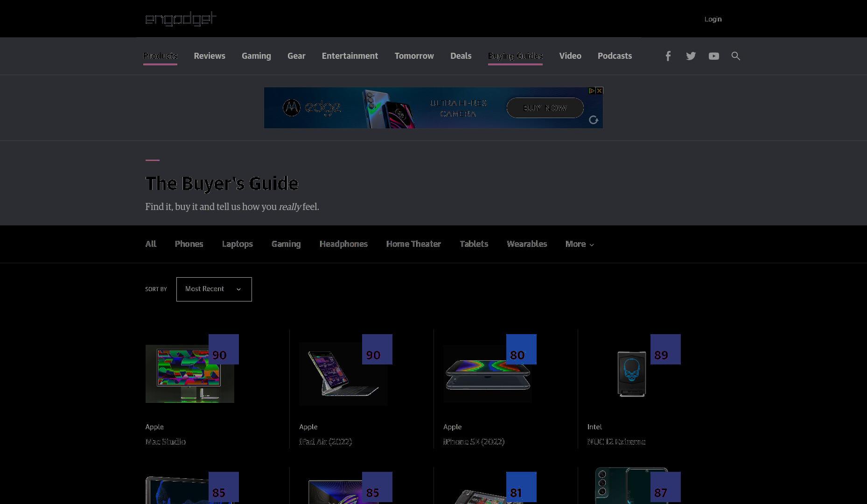Click the 89 score badge on NUC 12 Extreme

(665, 349)
